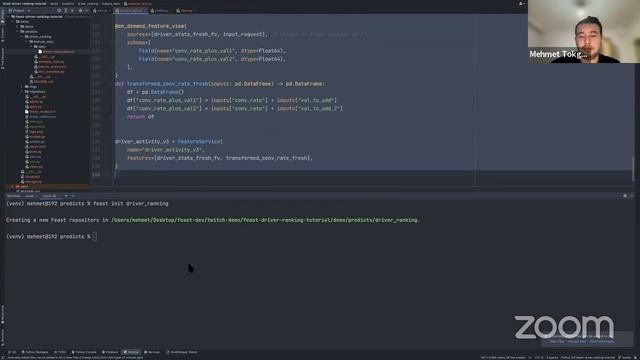The width and height of the screenshot is (640, 360).
Task: Switch to the Local terminal tab
Action: (29, 196)
